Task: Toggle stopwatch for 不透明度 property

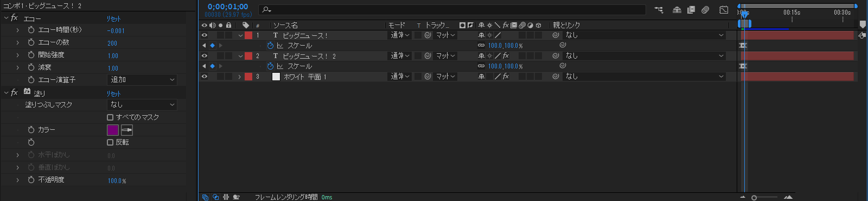Action: pos(31,180)
